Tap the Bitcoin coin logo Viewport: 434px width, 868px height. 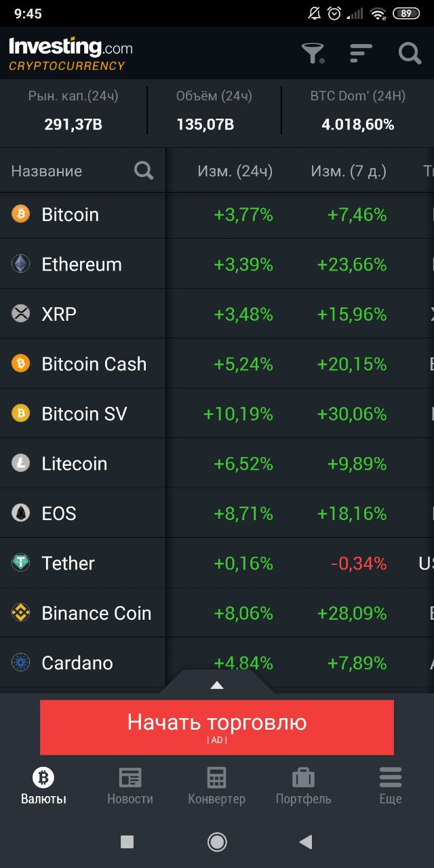(21, 214)
